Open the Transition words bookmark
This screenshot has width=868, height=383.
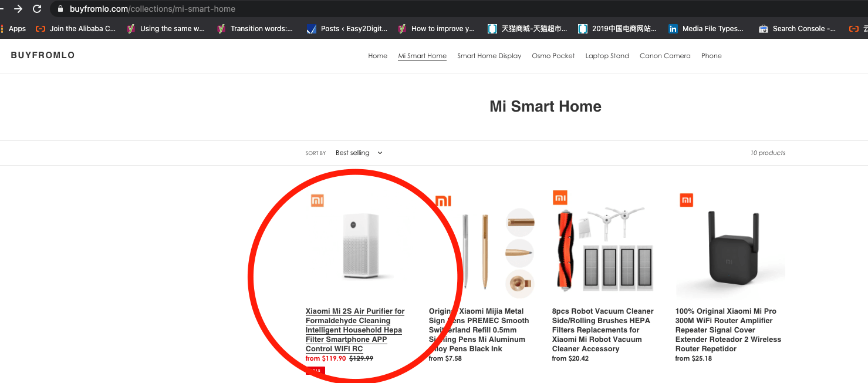(255, 28)
